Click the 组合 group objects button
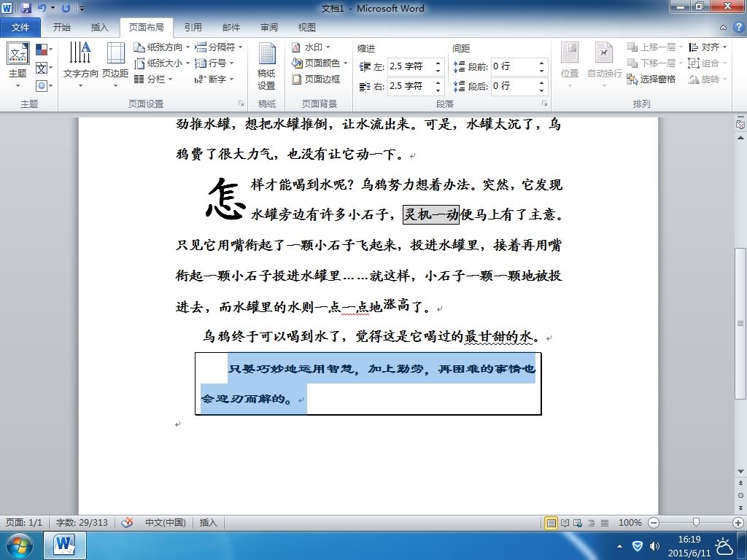 (708, 63)
